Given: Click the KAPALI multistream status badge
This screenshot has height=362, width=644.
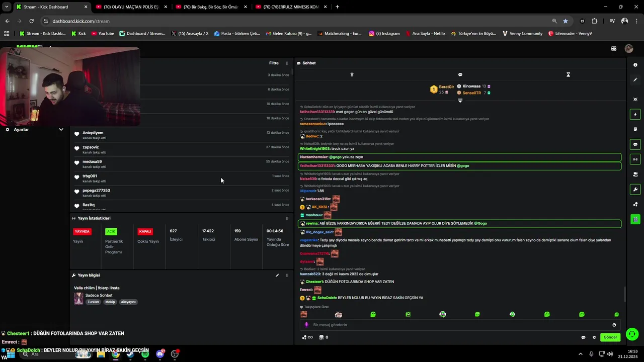Looking at the screenshot, I should coord(145,232).
